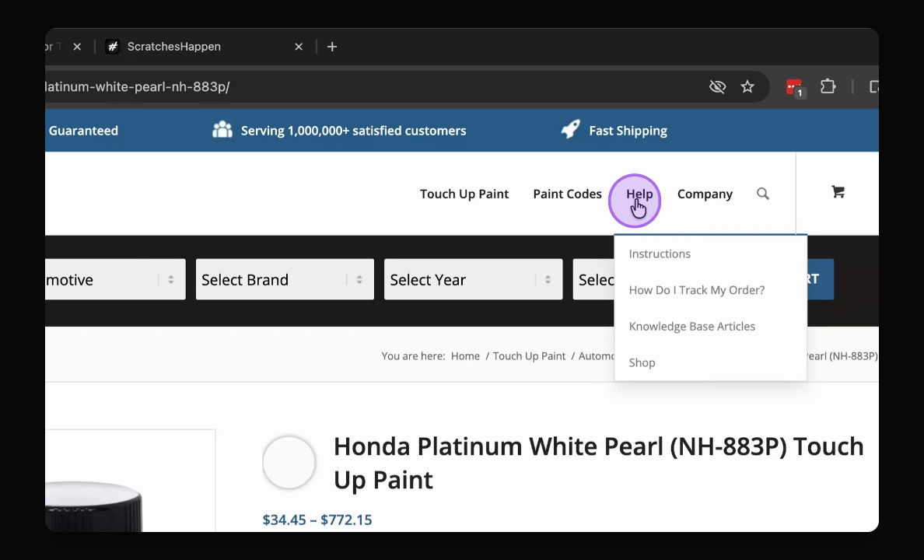Close the ScratchesHappen tab
This screenshot has width=924, height=560.
pyautogui.click(x=299, y=47)
